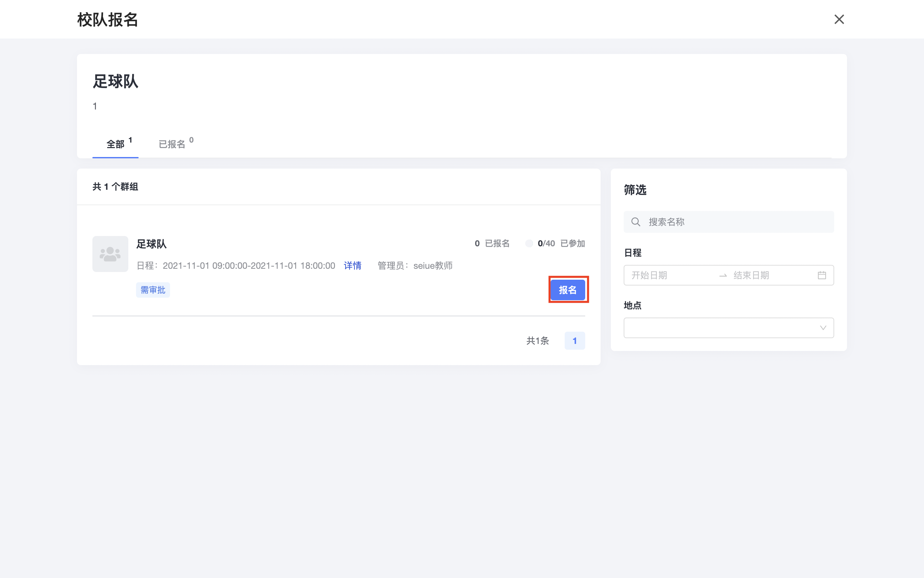Click the 结束日期 input
This screenshot has height=578, width=924.
pyautogui.click(x=771, y=275)
